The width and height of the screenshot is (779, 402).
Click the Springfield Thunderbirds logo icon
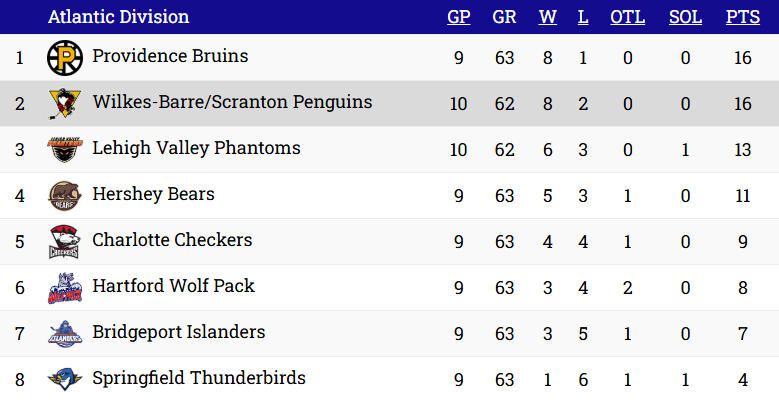pos(64,380)
